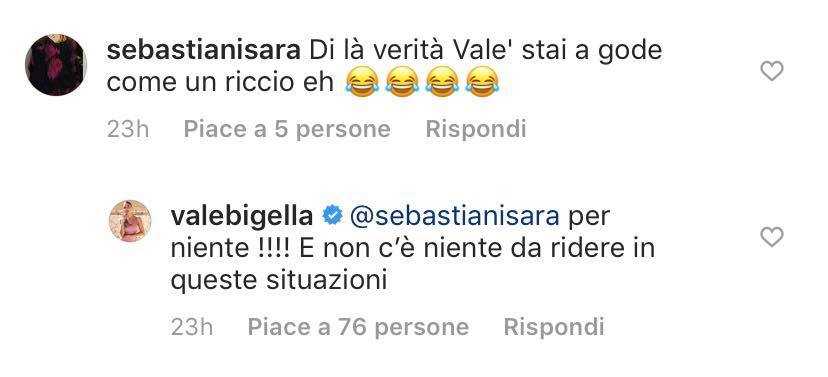Select the comment text 'come un riccio eh'
Viewport: 828px width, 377px height.
221,84
